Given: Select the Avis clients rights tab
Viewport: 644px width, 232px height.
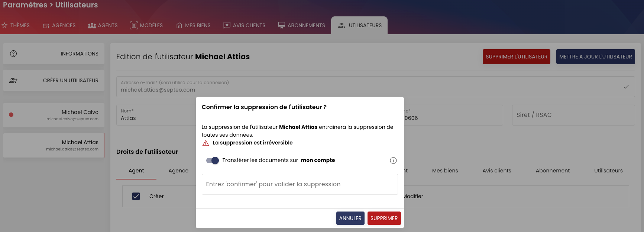Looking at the screenshot, I should pyautogui.click(x=496, y=171).
